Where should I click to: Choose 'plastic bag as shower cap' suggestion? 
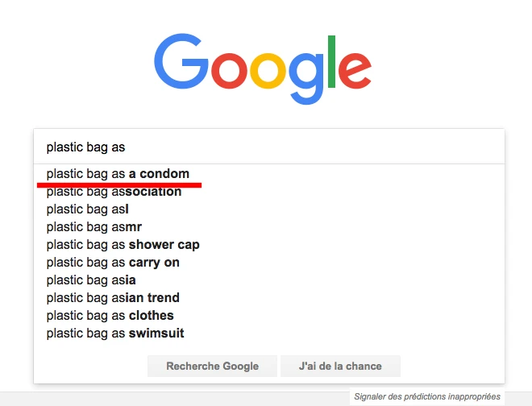pos(123,245)
